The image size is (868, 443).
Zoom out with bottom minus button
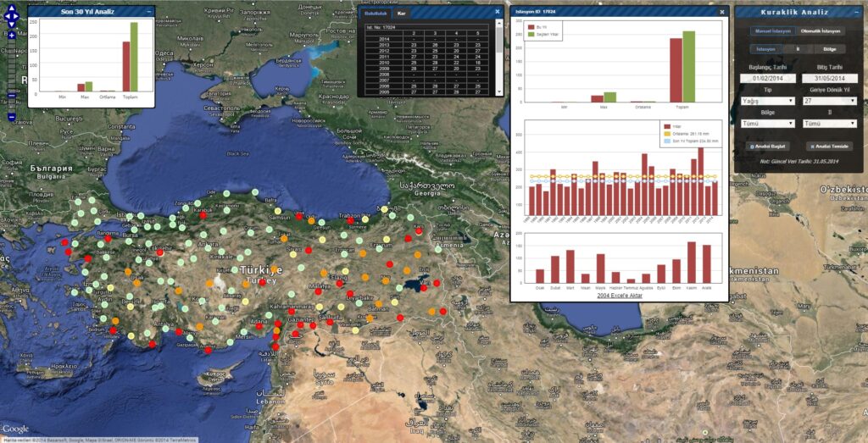pyautogui.click(x=12, y=117)
